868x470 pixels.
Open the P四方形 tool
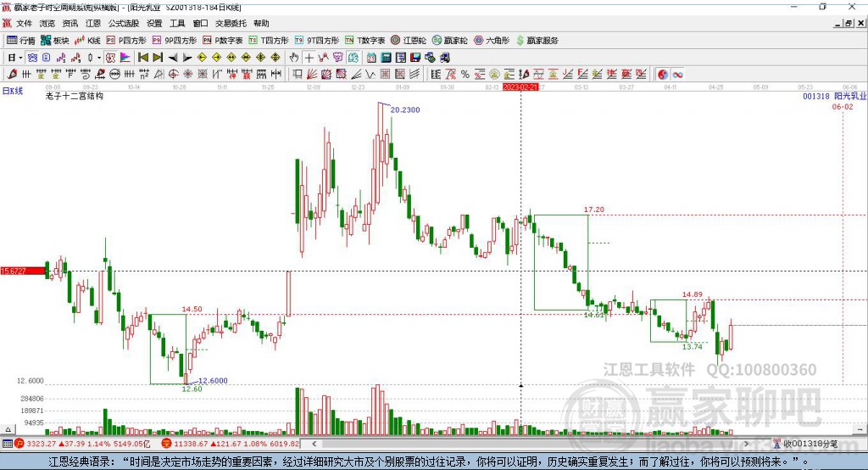tap(126, 41)
